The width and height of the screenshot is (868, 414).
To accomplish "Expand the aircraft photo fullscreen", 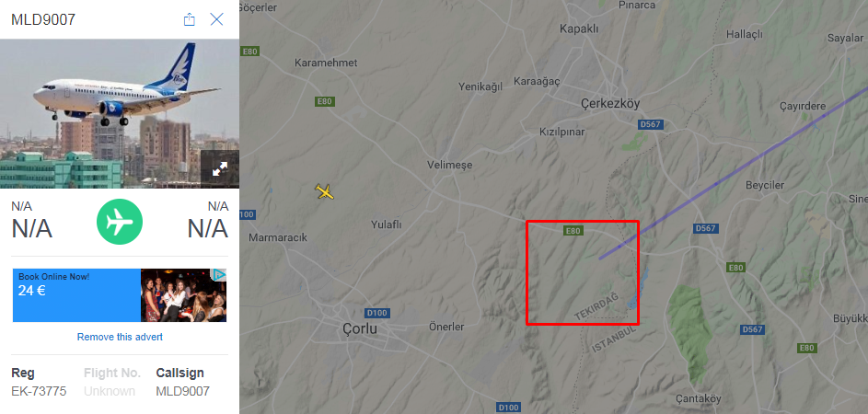I will (x=220, y=168).
